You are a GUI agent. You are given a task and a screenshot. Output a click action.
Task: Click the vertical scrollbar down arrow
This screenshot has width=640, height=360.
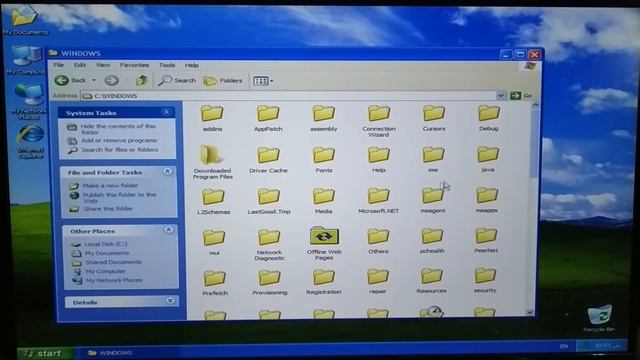(530, 312)
